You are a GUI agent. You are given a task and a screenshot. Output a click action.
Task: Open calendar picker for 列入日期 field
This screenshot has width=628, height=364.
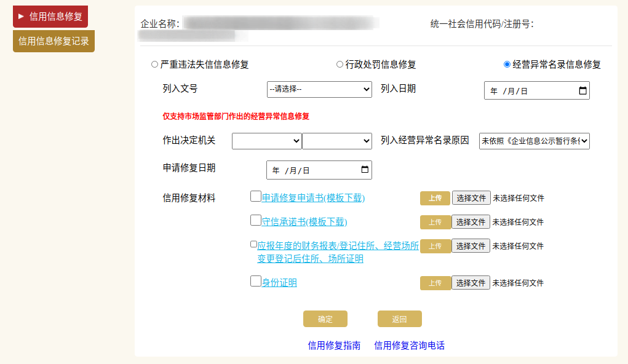coord(582,91)
